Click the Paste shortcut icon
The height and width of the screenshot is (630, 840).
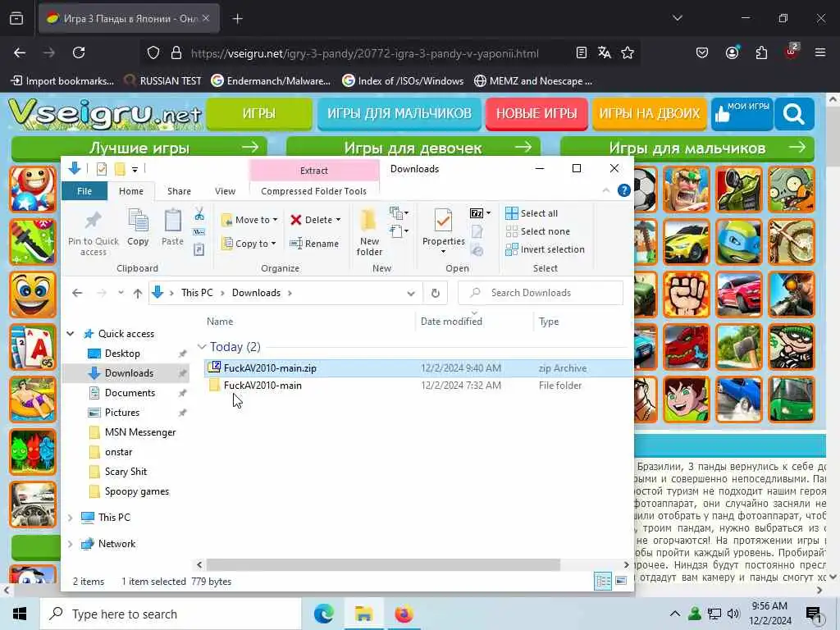(x=199, y=249)
